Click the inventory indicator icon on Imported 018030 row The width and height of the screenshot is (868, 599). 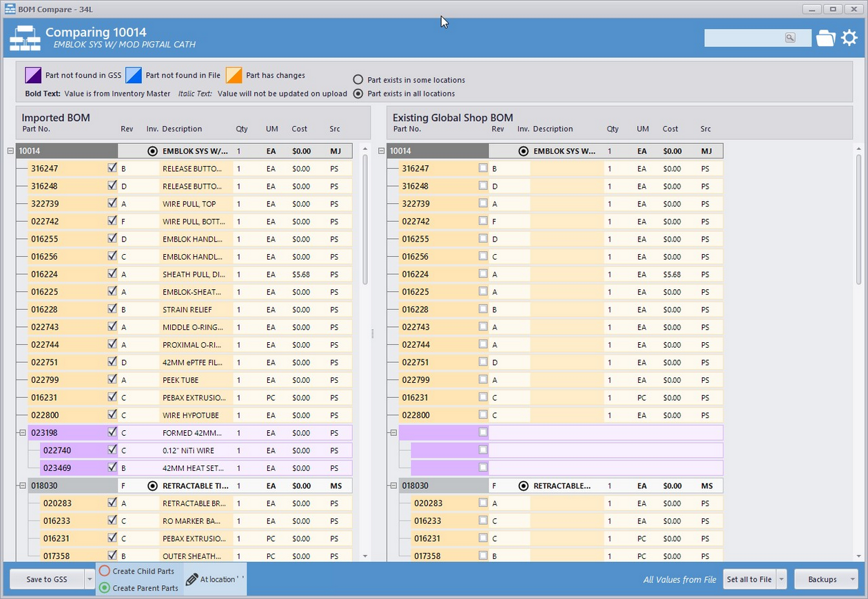tap(152, 485)
